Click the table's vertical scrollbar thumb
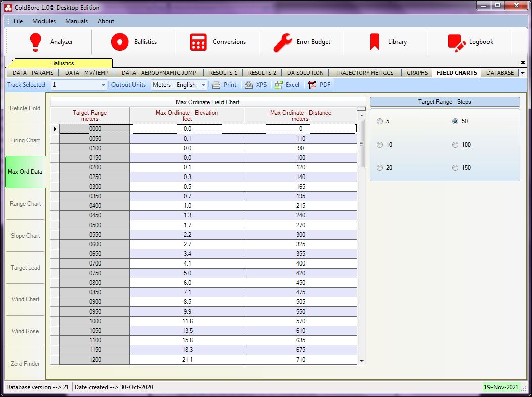 coord(362,144)
